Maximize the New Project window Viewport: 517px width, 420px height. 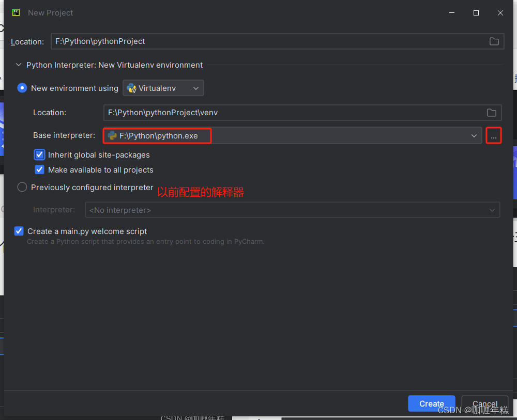[x=476, y=13]
